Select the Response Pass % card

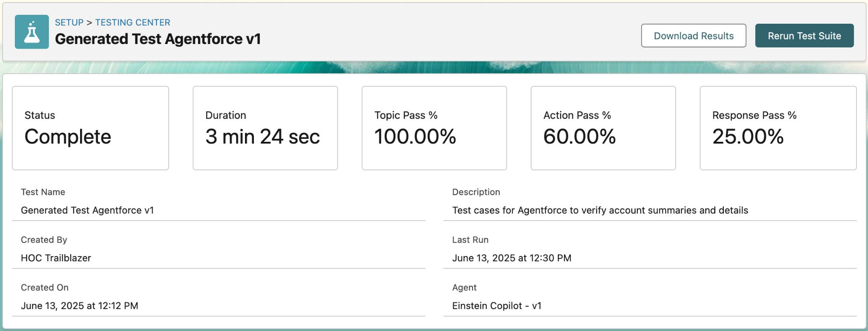[x=777, y=127]
